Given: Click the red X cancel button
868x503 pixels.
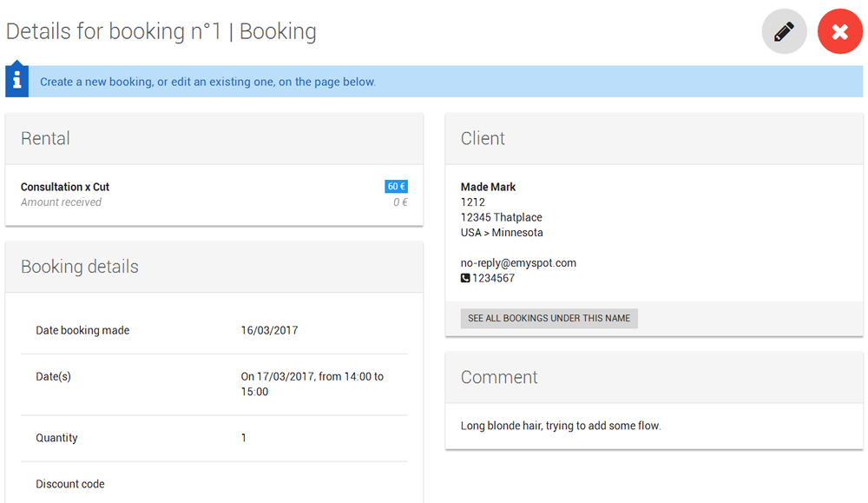Looking at the screenshot, I should coord(839,31).
